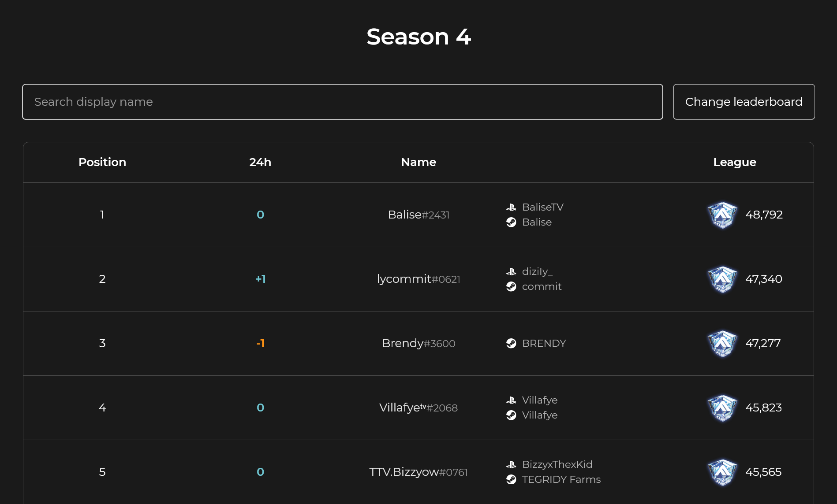This screenshot has height=504, width=837.
Task: Open player lycommit#0621
Action: 418,279
